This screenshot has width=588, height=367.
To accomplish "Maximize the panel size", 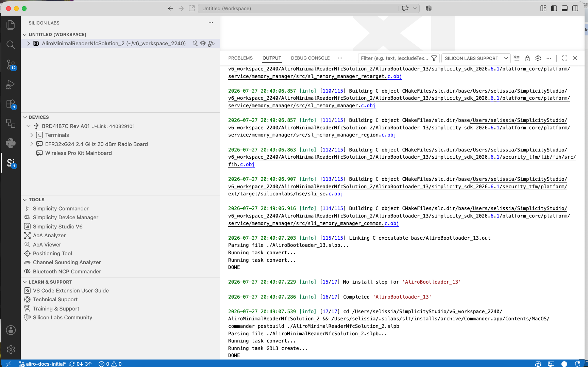I will pyautogui.click(x=565, y=58).
